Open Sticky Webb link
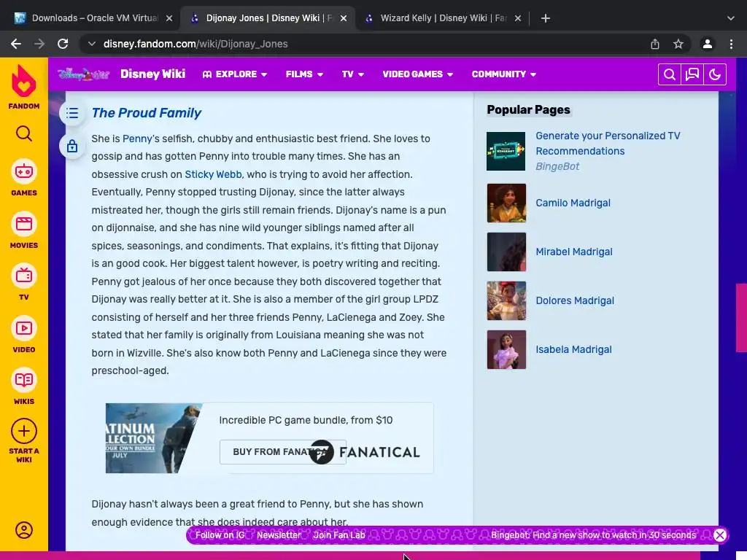The height and width of the screenshot is (560, 747). pyautogui.click(x=213, y=174)
